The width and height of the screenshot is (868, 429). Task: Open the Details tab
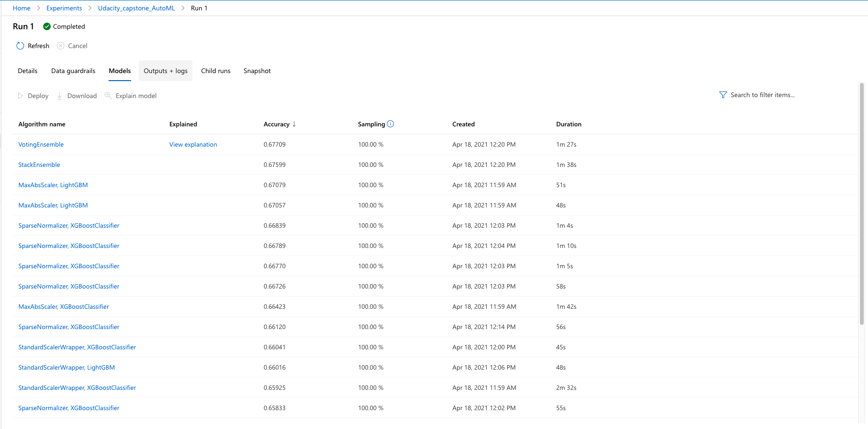coord(28,71)
